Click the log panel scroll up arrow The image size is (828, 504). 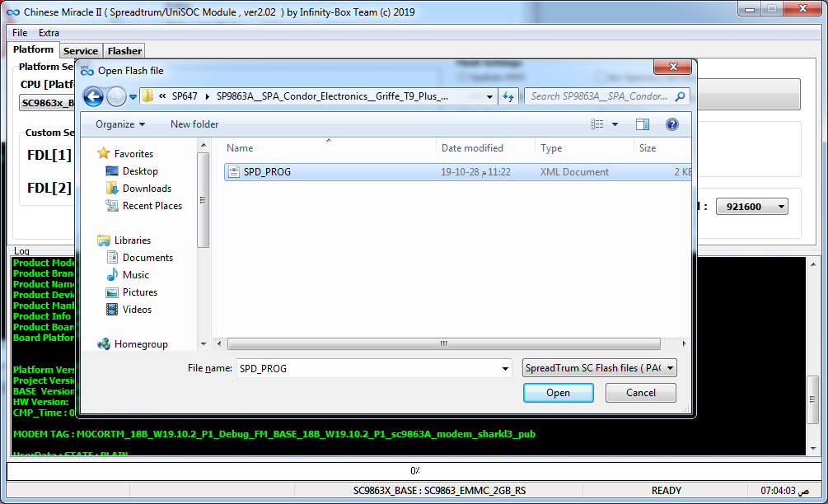point(813,264)
